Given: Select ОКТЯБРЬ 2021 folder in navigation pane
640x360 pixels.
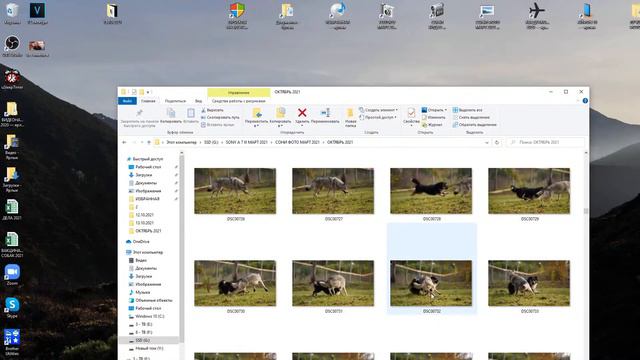Looking at the screenshot, I should pos(149,231).
